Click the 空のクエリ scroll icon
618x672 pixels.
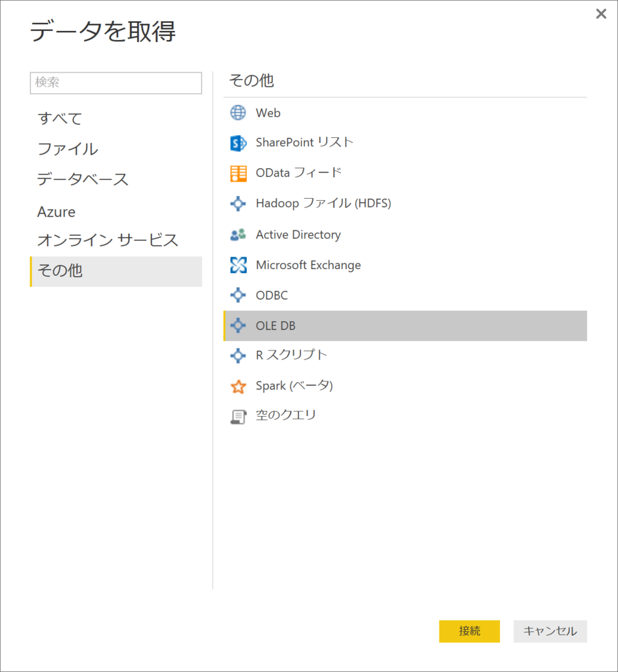(238, 417)
